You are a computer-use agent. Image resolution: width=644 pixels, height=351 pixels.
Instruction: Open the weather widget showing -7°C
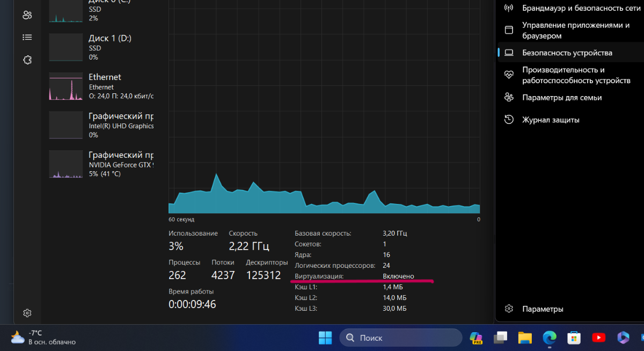43,337
